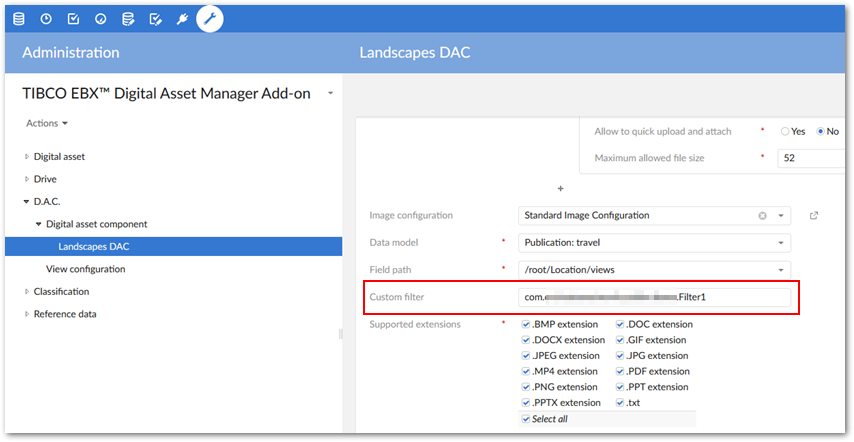Screen dimensions: 854x442
Task: Toggle the .DOCX extension checkbox
Action: click(x=526, y=340)
